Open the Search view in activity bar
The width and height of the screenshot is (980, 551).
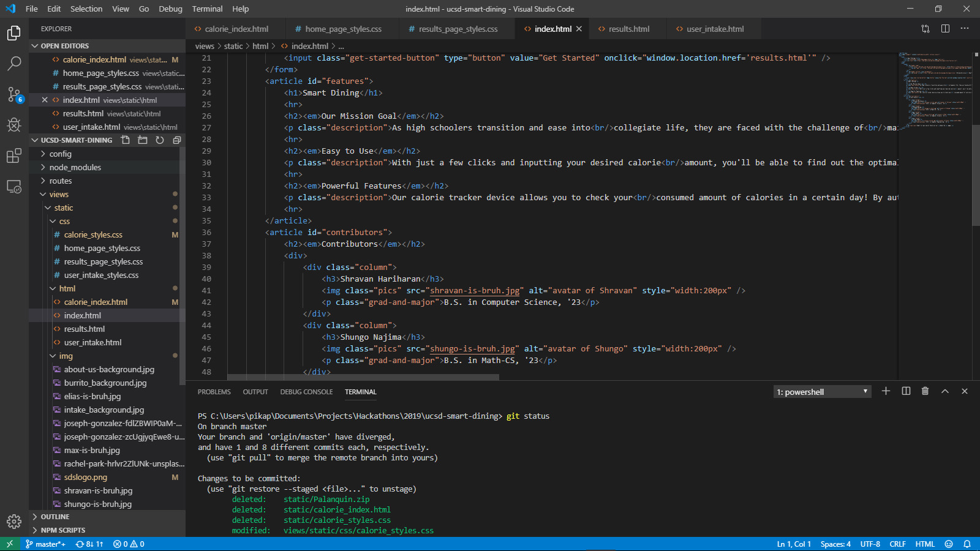coord(14,63)
